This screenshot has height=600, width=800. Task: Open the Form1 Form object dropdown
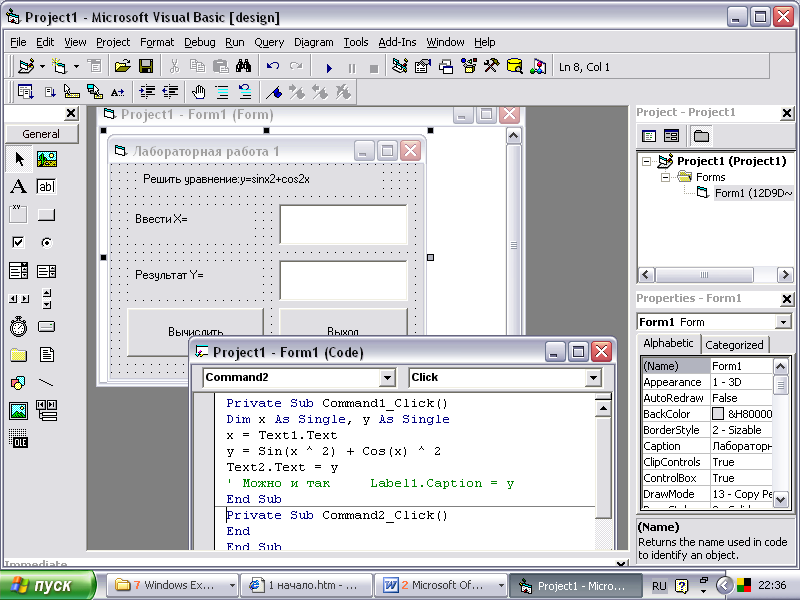783,322
